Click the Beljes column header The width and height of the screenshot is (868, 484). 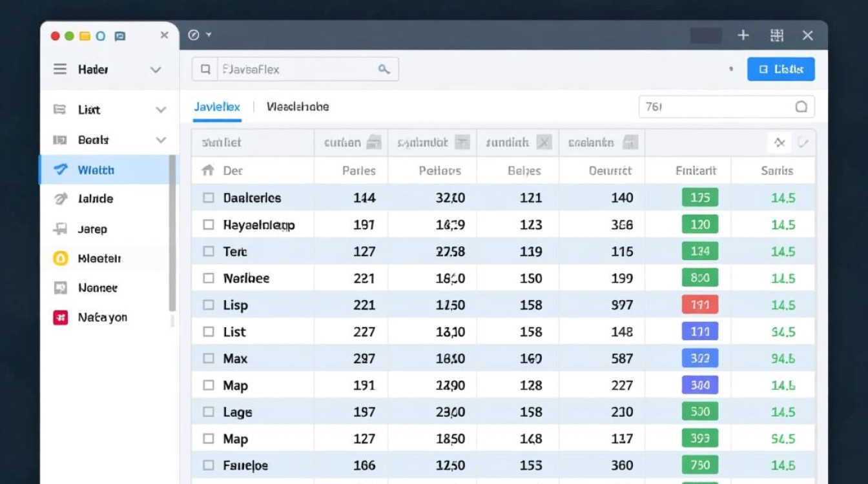point(524,171)
